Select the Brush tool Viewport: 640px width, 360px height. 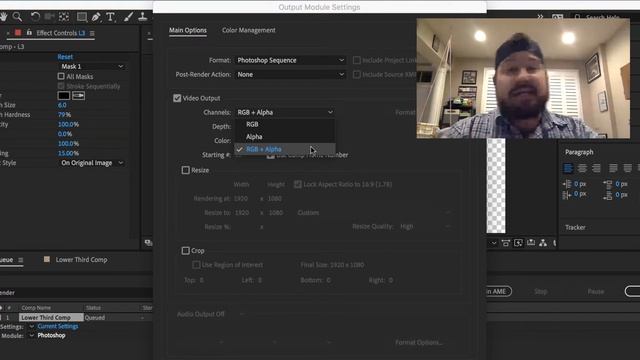coord(128,17)
